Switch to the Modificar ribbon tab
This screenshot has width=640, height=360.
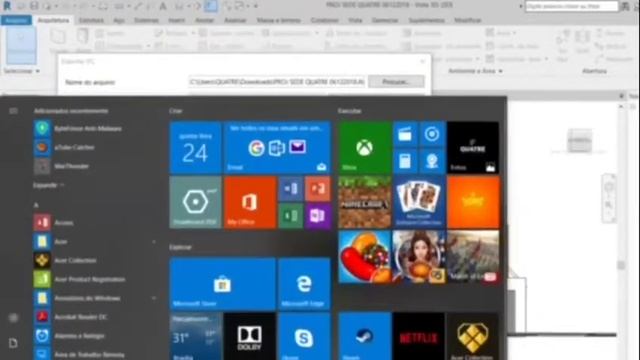point(468,20)
